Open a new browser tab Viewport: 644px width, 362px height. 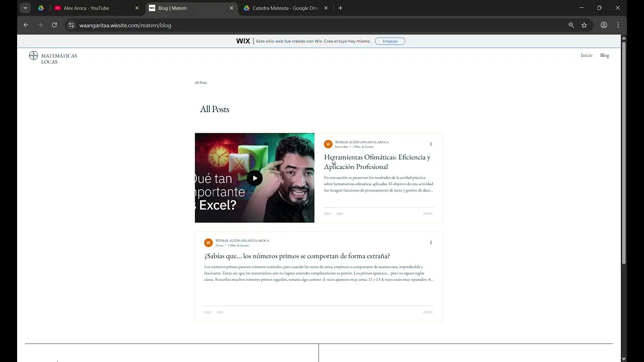coord(340,8)
